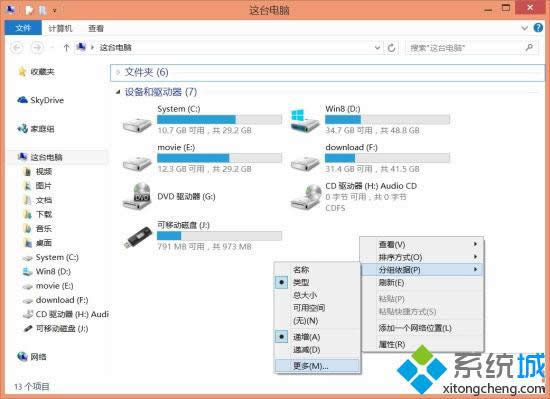Refresh the address bar location
Viewport: 550px width, 399px height.
391,47
